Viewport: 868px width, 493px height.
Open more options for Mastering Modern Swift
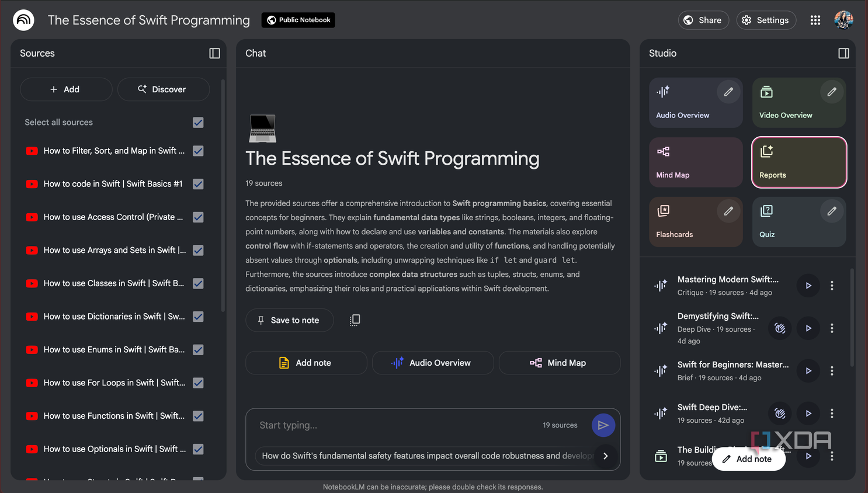(x=832, y=286)
